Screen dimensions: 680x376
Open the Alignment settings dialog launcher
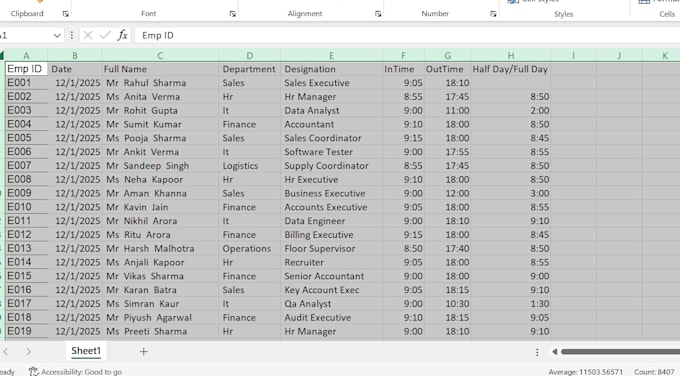(x=378, y=14)
